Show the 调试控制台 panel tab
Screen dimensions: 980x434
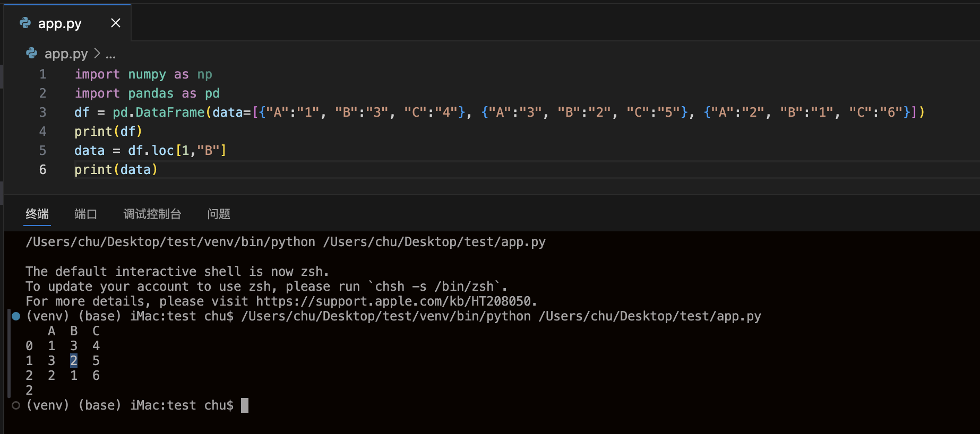coord(152,214)
